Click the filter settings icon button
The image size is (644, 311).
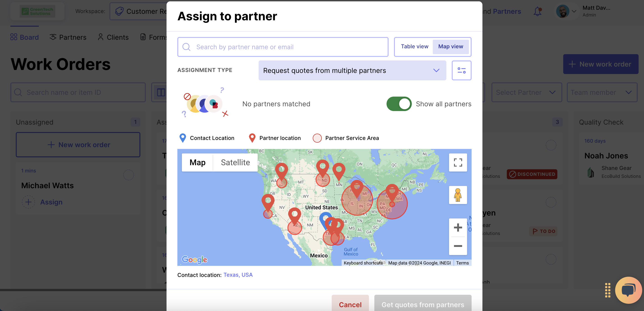point(461,70)
